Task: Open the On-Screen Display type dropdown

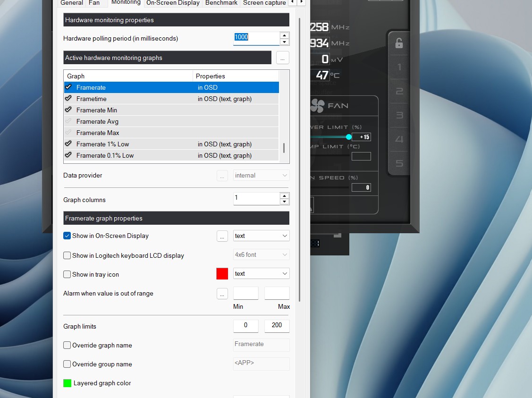Action: pyautogui.click(x=261, y=236)
